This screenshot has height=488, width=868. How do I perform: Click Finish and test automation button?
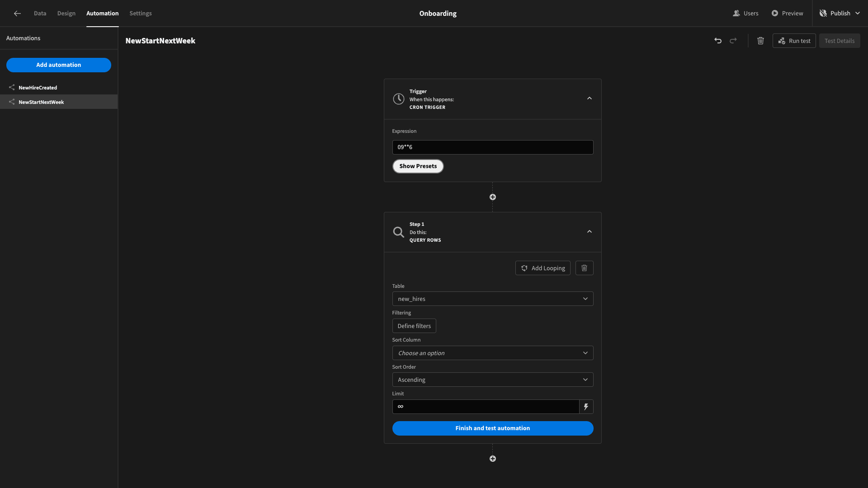pos(492,428)
